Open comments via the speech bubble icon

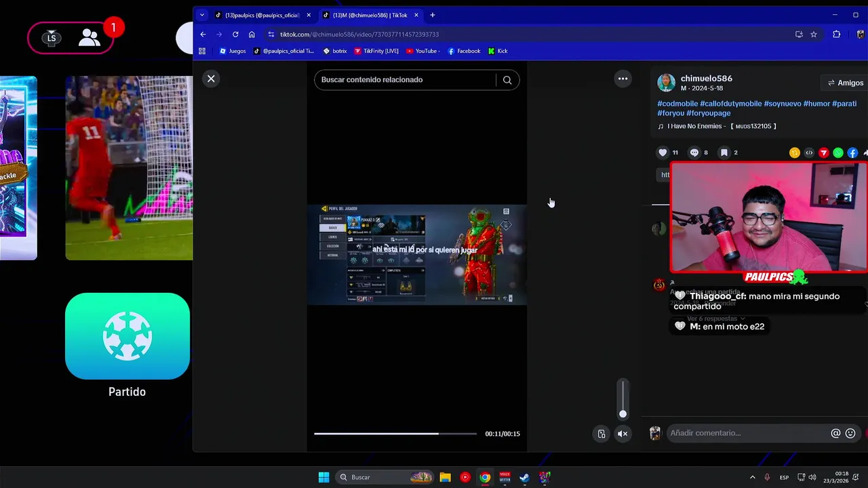pos(694,152)
